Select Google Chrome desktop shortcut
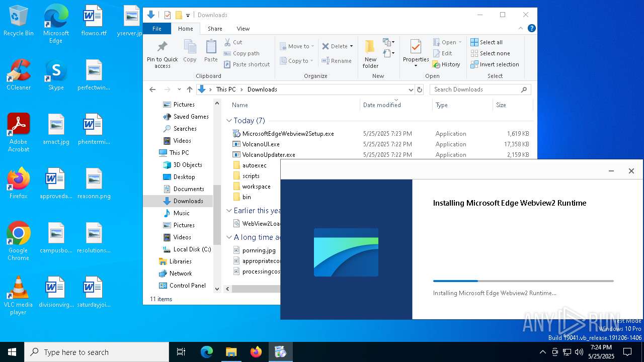 [18, 241]
